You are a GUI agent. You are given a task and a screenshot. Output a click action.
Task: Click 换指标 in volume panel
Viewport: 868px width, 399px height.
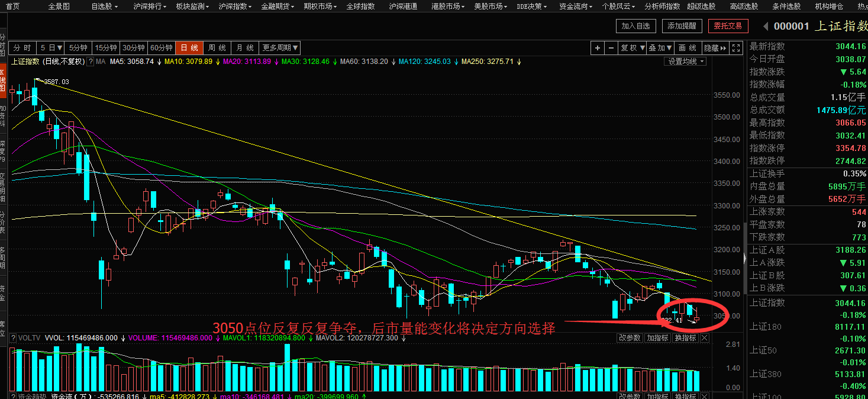tap(685, 338)
